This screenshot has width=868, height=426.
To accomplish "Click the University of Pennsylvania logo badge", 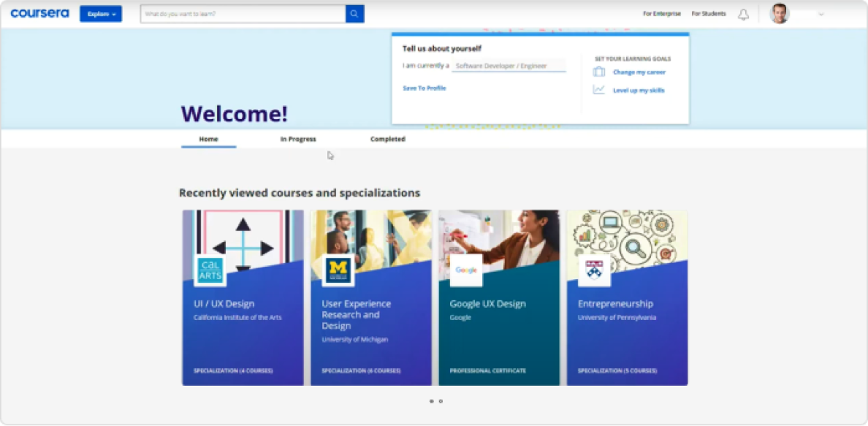I will tap(595, 270).
